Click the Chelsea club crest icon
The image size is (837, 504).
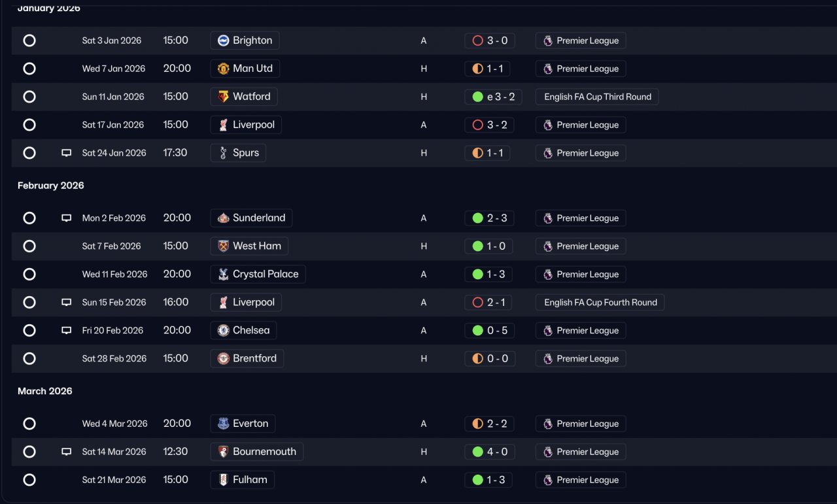[223, 331]
